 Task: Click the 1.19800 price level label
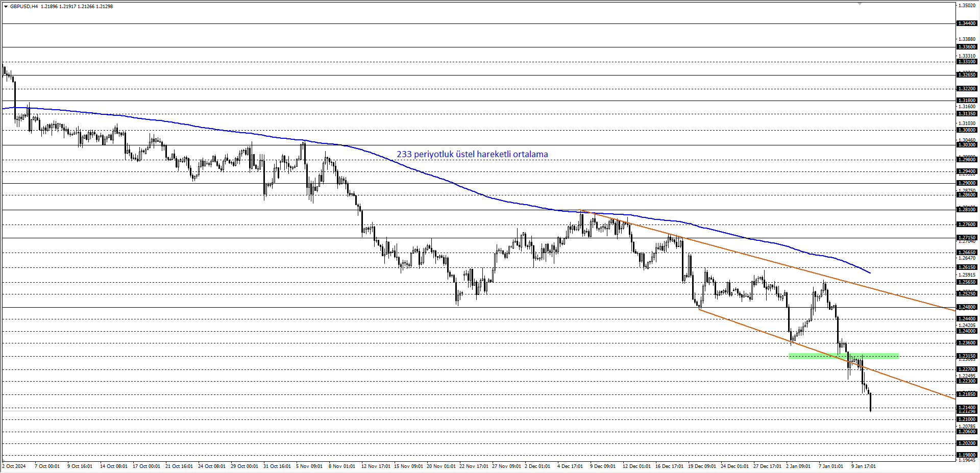point(967,455)
